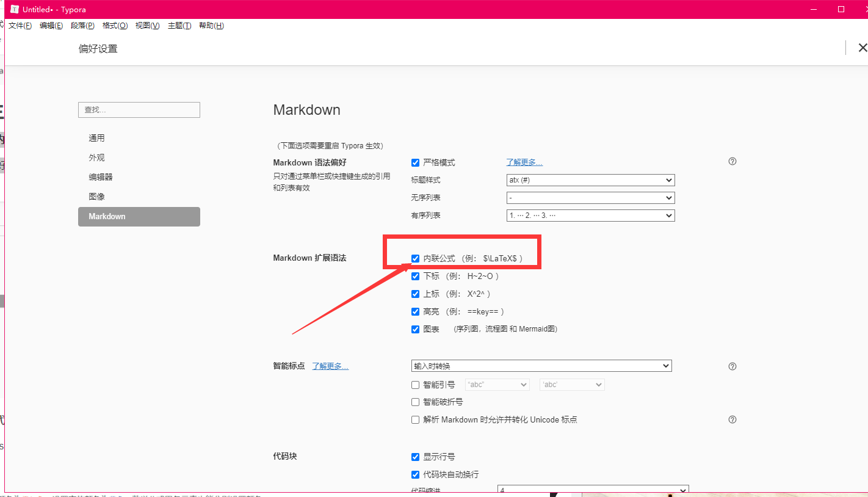This screenshot has width=868, height=497.
Task: Toggle 严格模式 checkbox
Action: [x=416, y=162]
